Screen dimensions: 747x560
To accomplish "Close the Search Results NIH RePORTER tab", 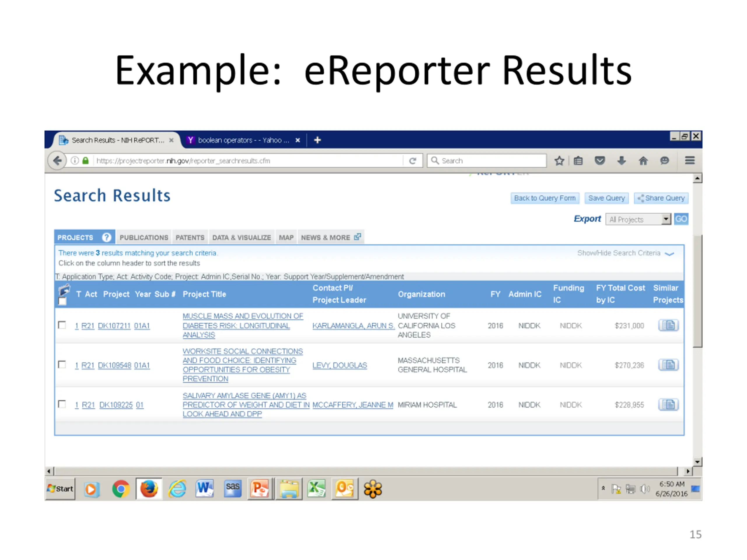I will [172, 140].
